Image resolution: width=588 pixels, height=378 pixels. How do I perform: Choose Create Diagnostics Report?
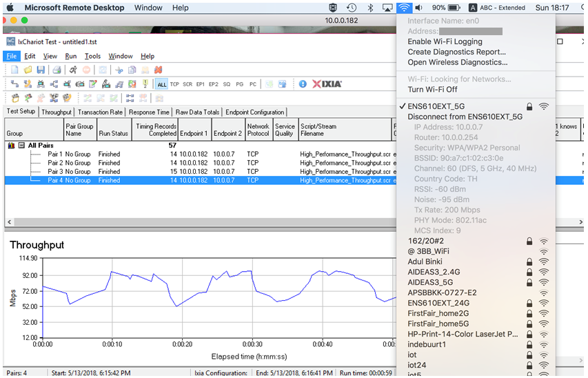tap(456, 52)
